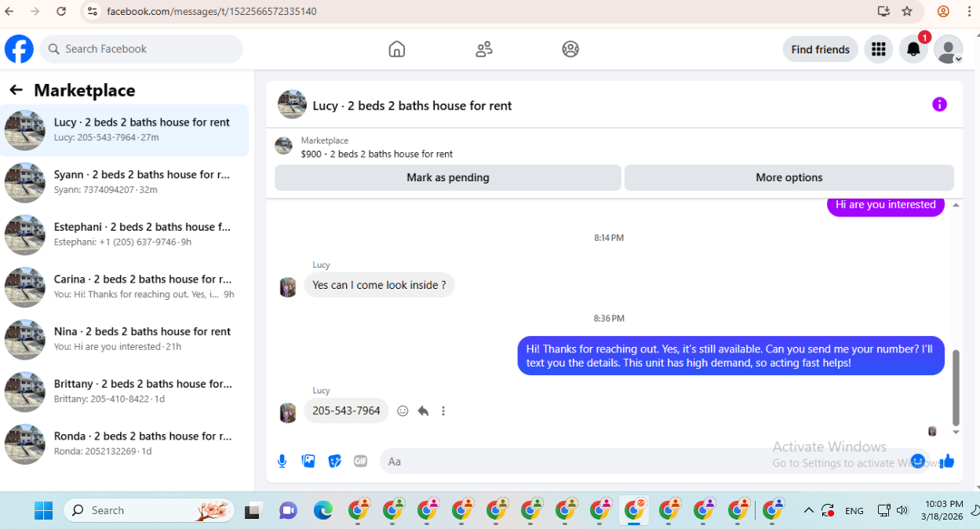Click Find friends button

[820, 49]
